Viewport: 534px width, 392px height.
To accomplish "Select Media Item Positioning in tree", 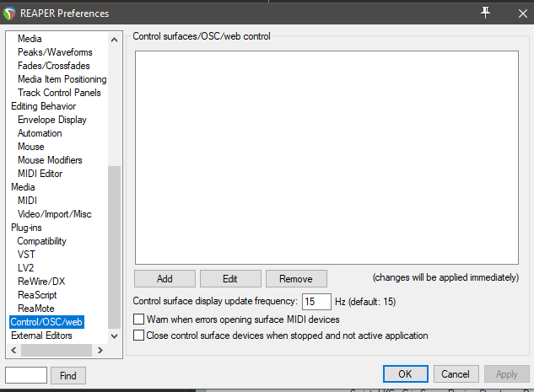I will 62,79.
